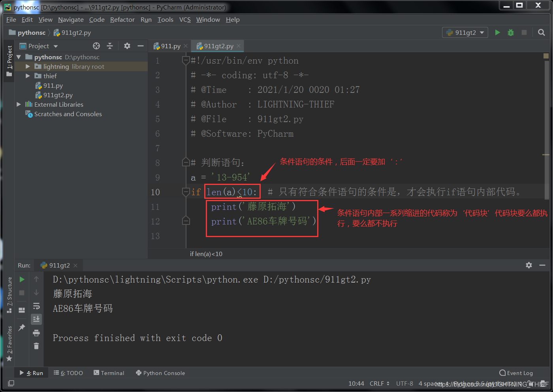Click the 'if len(a)<10' editor breadcrumb
Viewport: 553px width, 392px height.
pos(206,254)
